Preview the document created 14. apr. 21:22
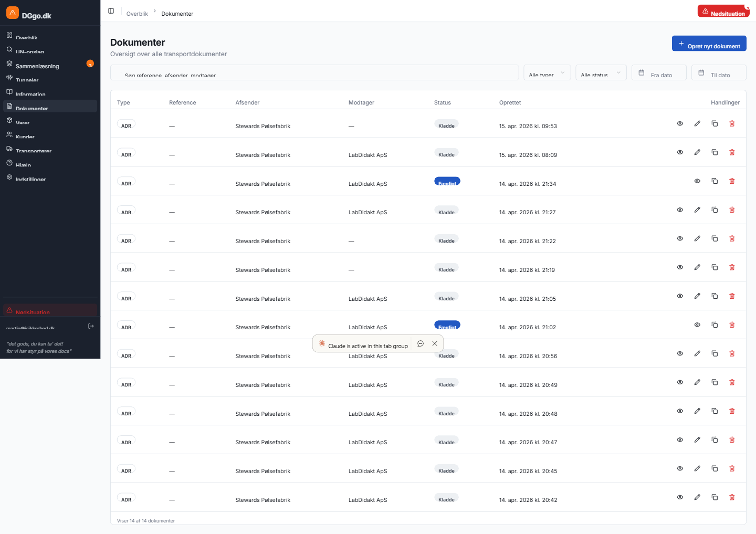756x534 pixels. tap(680, 238)
